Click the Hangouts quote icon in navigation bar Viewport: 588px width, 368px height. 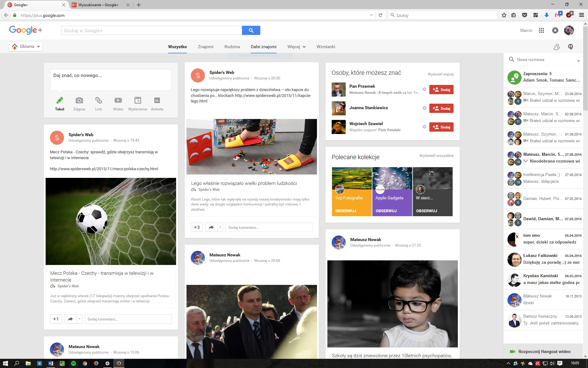coord(571,47)
